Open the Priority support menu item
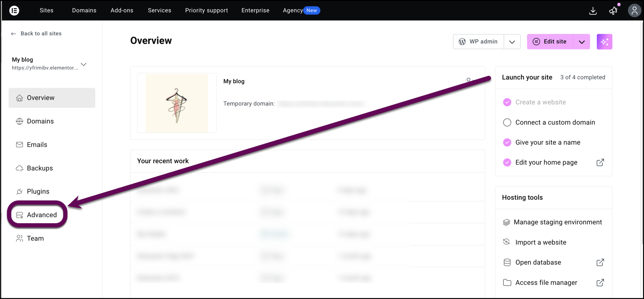 207,10
